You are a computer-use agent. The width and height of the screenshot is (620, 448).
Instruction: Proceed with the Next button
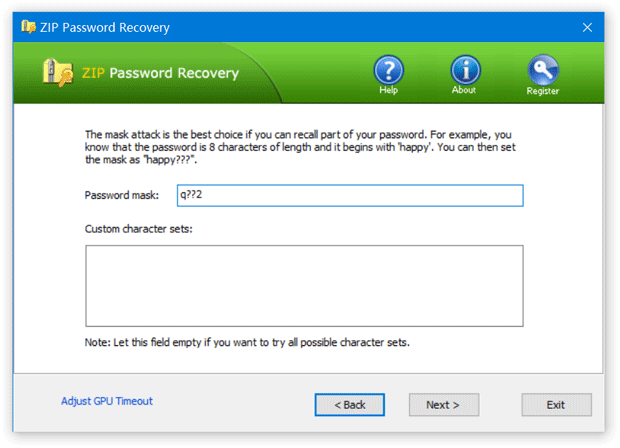pyautogui.click(x=442, y=405)
